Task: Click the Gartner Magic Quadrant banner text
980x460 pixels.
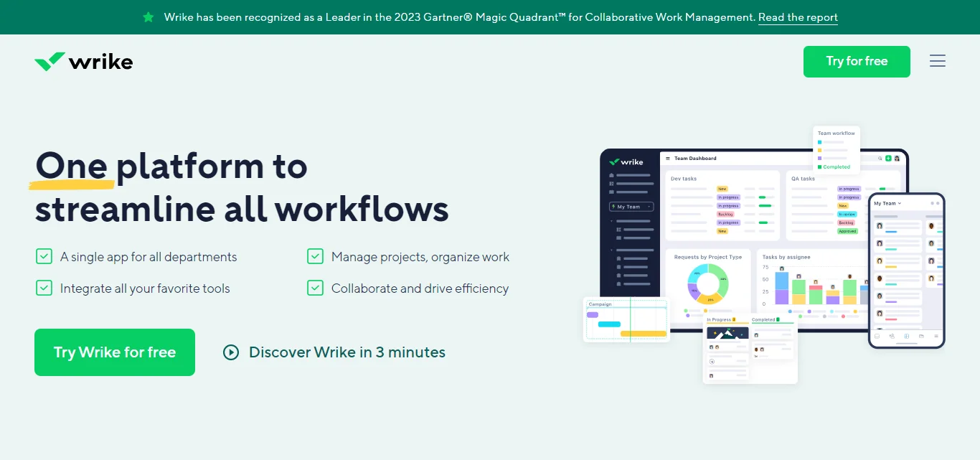Action: [459, 17]
